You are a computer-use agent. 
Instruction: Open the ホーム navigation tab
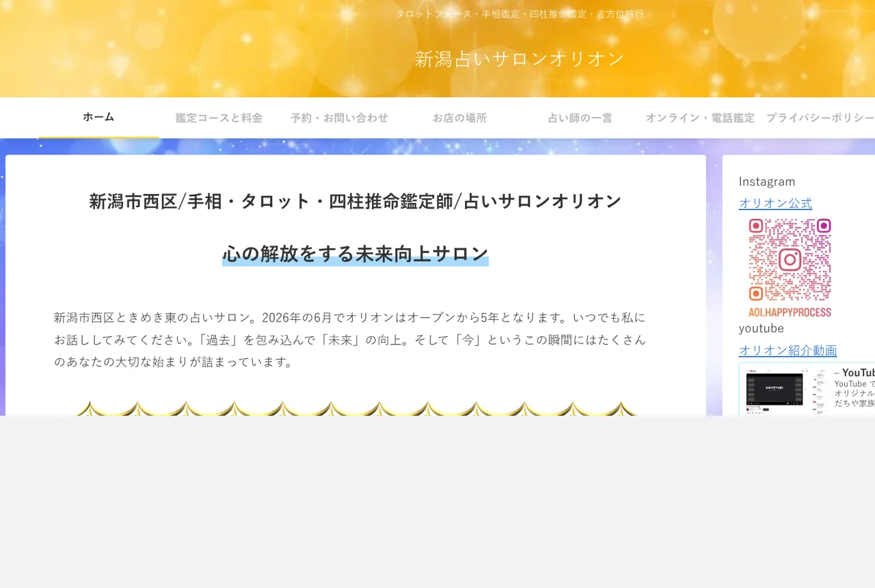[98, 118]
